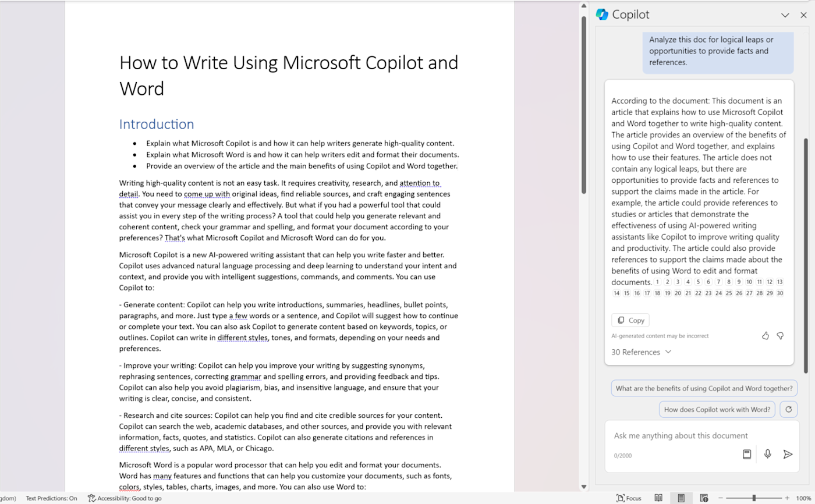Switch to Read Mode view in status bar

(x=658, y=498)
